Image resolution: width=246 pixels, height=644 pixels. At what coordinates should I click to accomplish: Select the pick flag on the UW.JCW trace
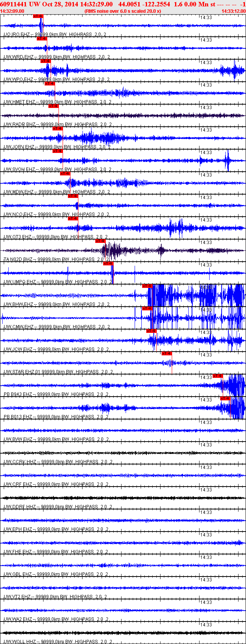point(151,331)
